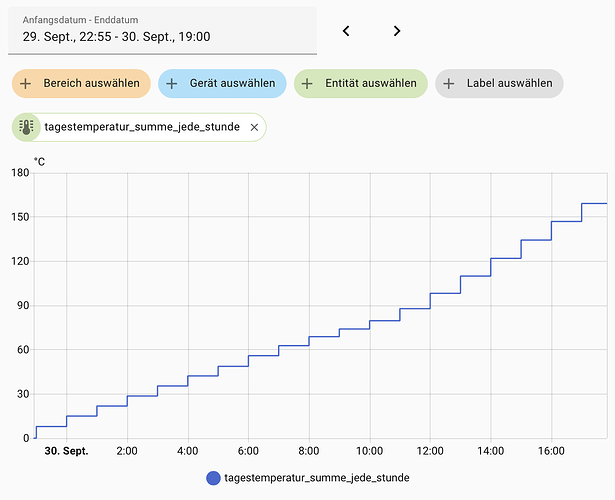Click the 30 y-axis value

click(23, 394)
